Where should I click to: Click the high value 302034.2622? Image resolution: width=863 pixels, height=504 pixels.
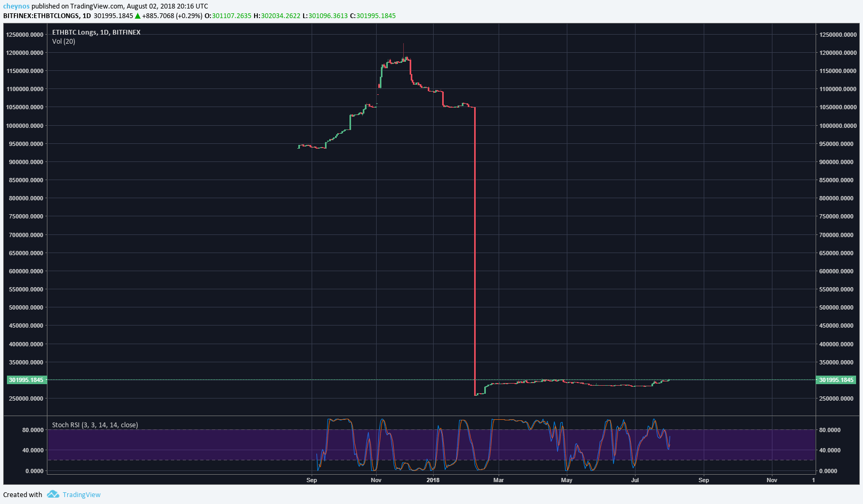pyautogui.click(x=281, y=15)
